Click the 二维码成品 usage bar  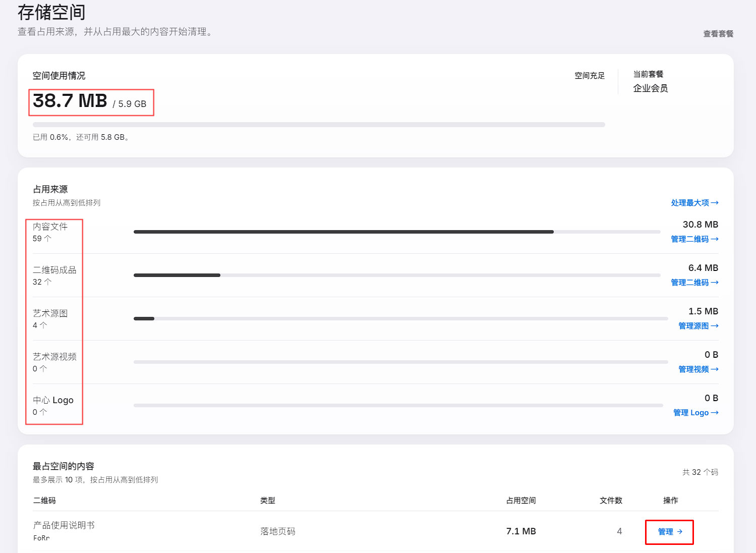click(x=397, y=275)
